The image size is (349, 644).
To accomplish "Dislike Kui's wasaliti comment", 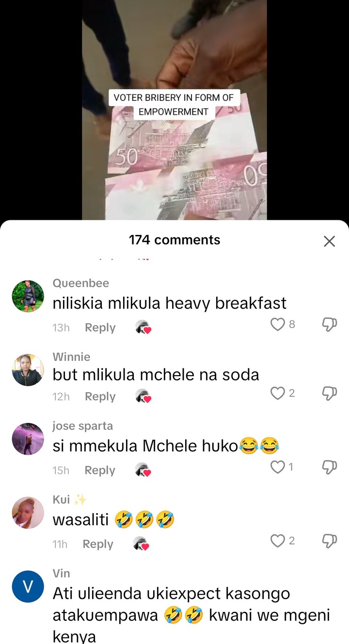I will click(329, 541).
